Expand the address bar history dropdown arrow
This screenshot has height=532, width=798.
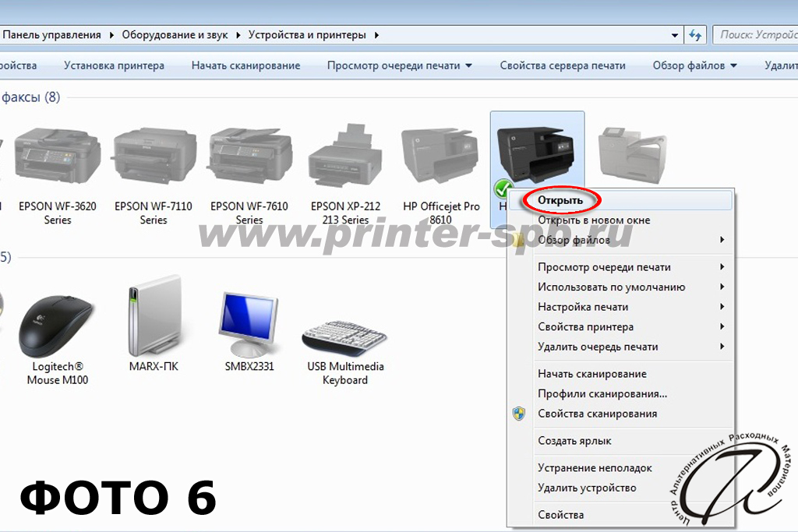[674, 35]
